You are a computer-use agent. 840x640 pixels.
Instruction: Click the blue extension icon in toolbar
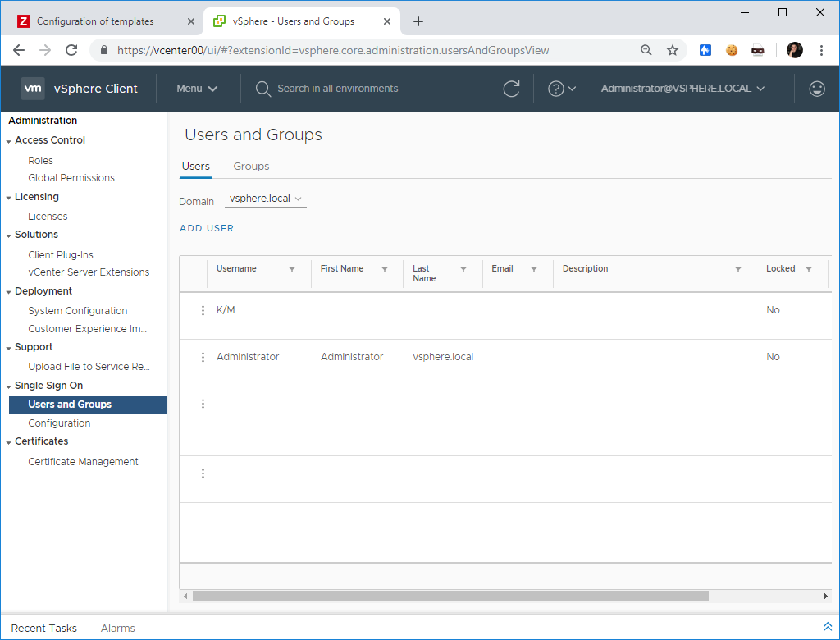pyautogui.click(x=705, y=50)
